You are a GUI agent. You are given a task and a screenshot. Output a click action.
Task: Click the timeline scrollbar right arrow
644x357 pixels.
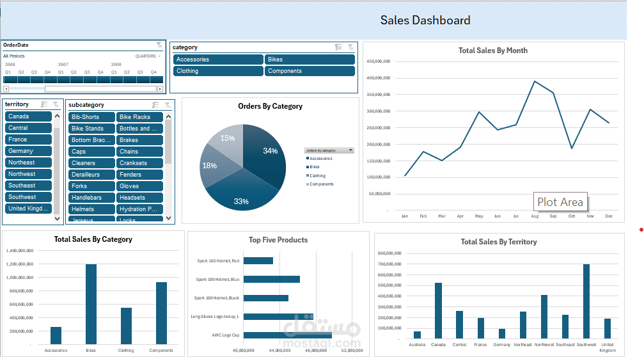[160, 89]
